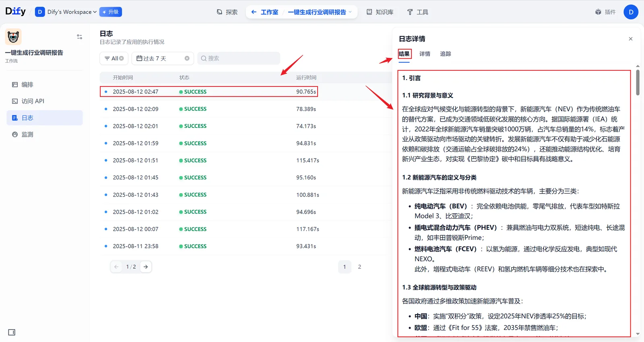Open the 探索 explore tab
Viewport: 644px width, 342px height.
227,12
